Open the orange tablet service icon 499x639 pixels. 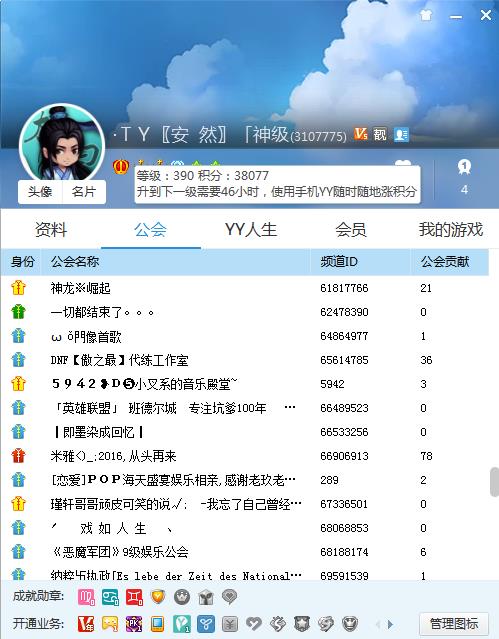point(158,624)
